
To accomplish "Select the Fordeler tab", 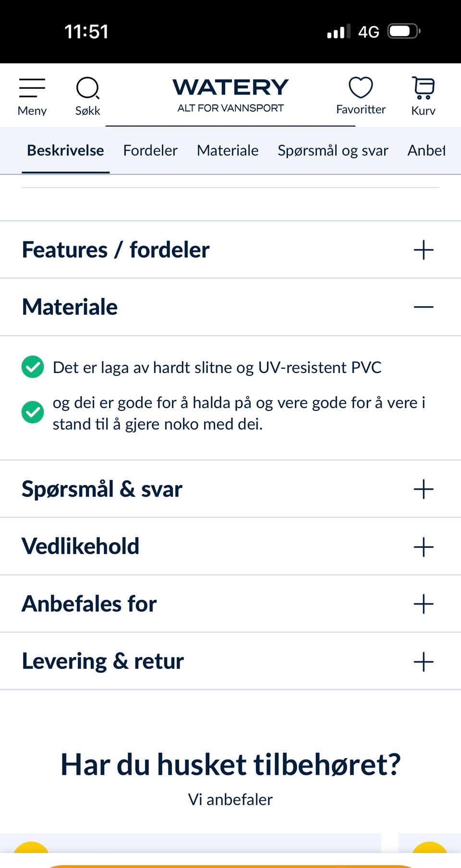I will [150, 150].
